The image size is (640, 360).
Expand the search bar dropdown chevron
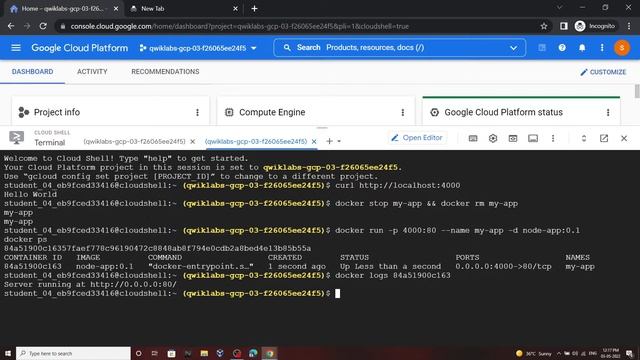(x=513, y=48)
